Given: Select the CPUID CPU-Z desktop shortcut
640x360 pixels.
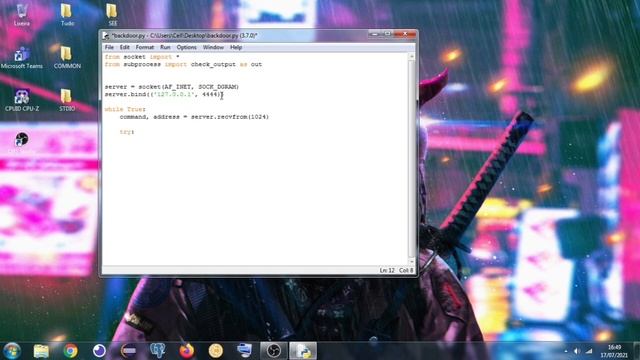Looking at the screenshot, I should (22, 100).
